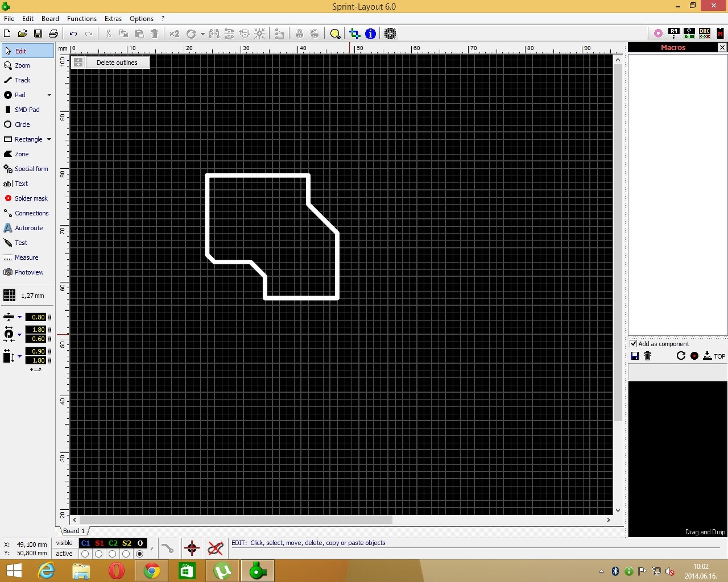The height and width of the screenshot is (582, 728).
Task: Open the Board menu
Action: point(50,19)
